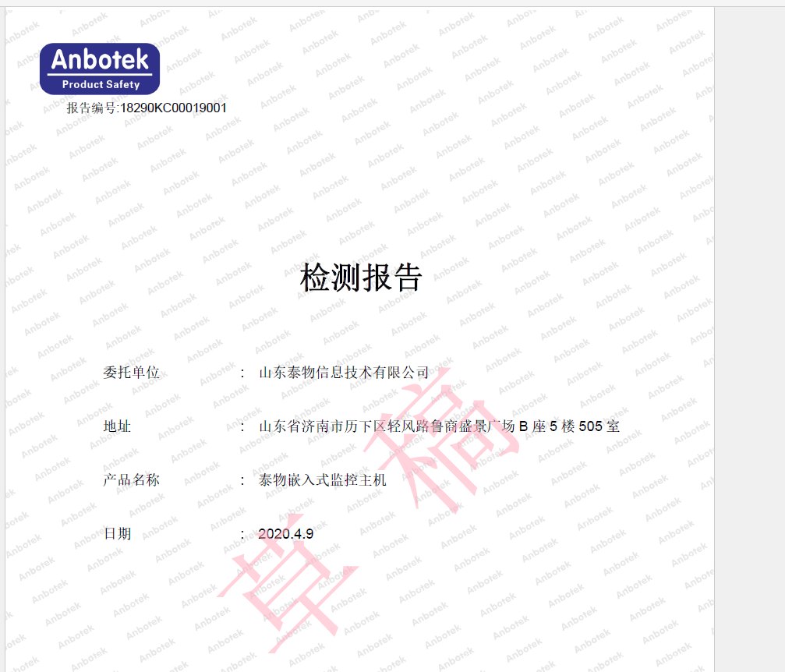Click the 检测报告 title heading

point(361,278)
